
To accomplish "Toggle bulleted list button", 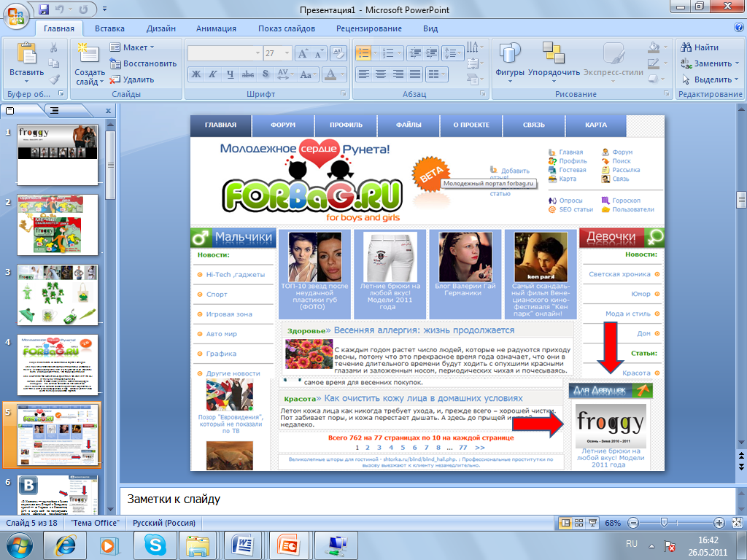I will pyautogui.click(x=363, y=52).
